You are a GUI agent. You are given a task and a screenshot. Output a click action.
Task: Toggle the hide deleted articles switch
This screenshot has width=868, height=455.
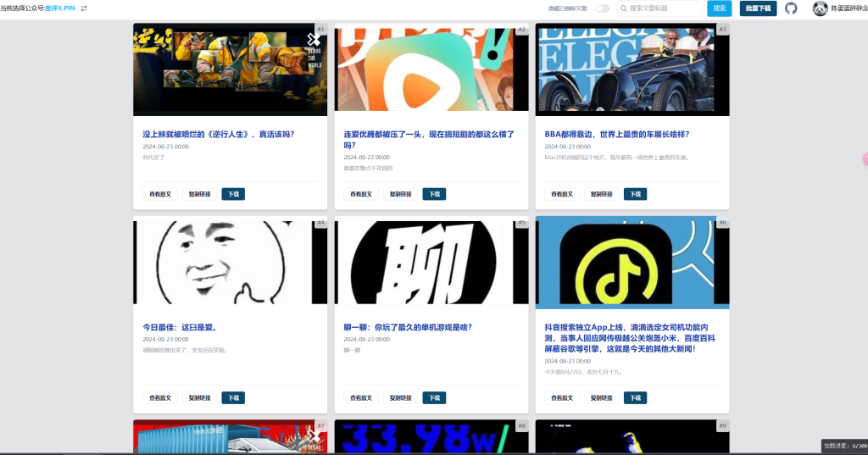pyautogui.click(x=603, y=8)
